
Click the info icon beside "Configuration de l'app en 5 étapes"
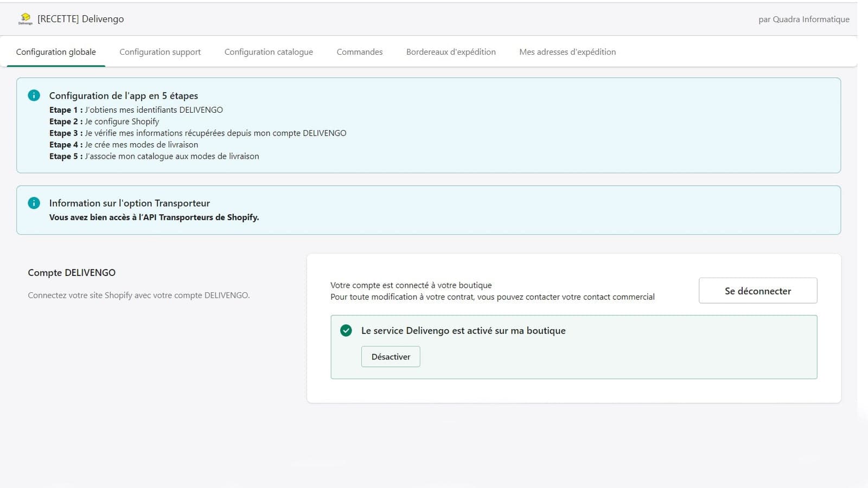pyautogui.click(x=34, y=95)
